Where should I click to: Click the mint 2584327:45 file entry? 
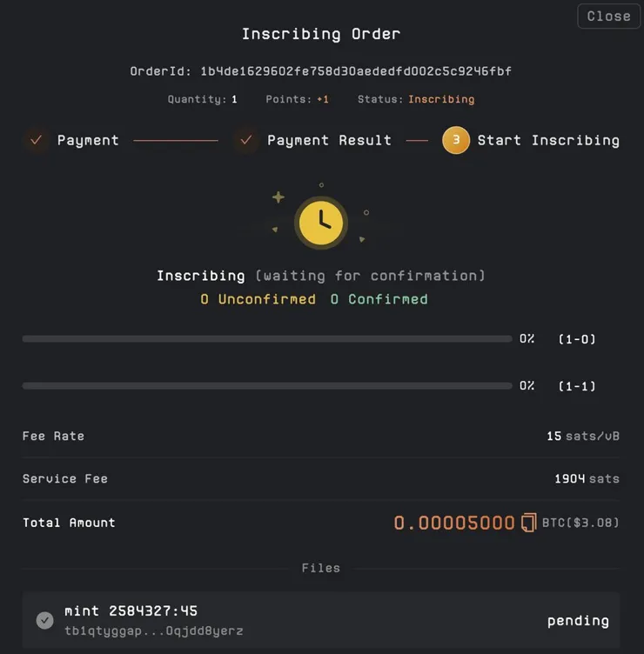pyautogui.click(x=131, y=611)
